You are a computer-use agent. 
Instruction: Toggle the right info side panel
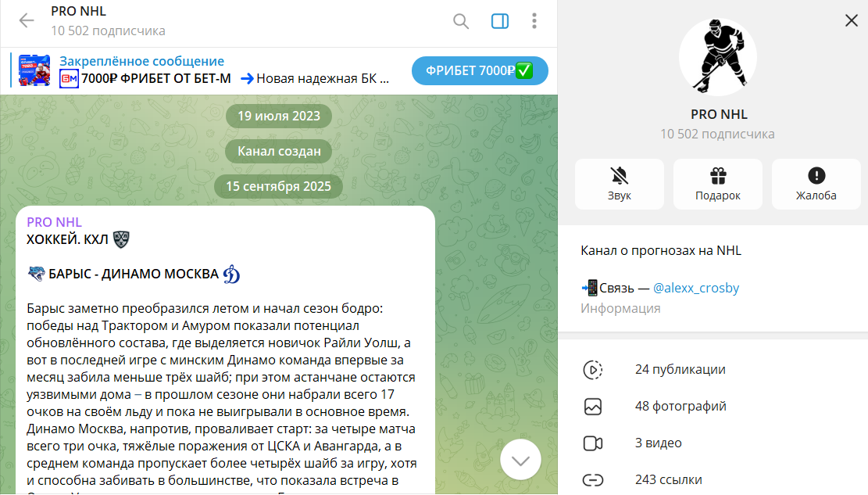click(x=500, y=21)
